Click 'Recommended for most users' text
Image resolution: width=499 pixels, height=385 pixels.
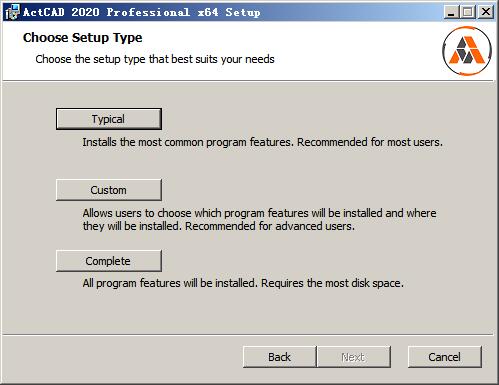[x=370, y=142]
